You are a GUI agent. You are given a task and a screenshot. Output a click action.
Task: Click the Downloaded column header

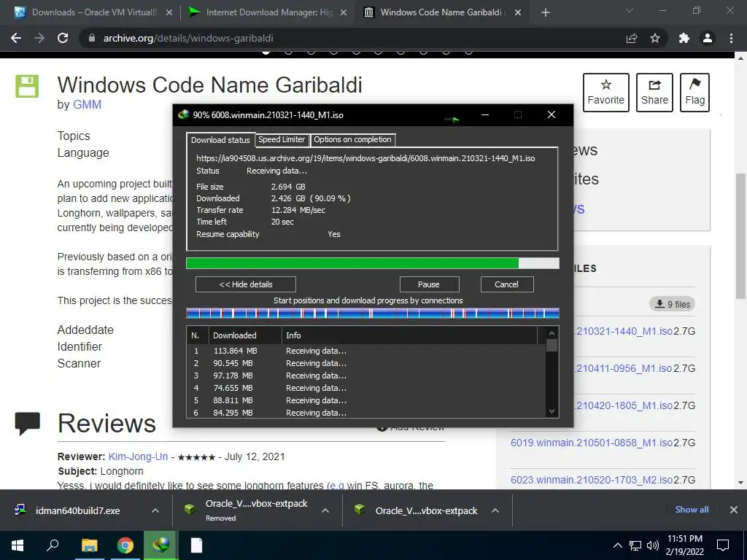[x=245, y=335]
